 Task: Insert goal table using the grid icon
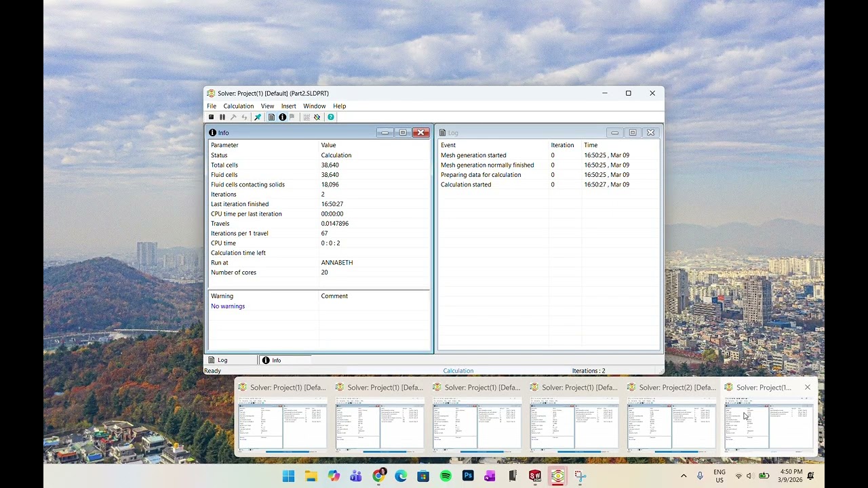point(307,117)
